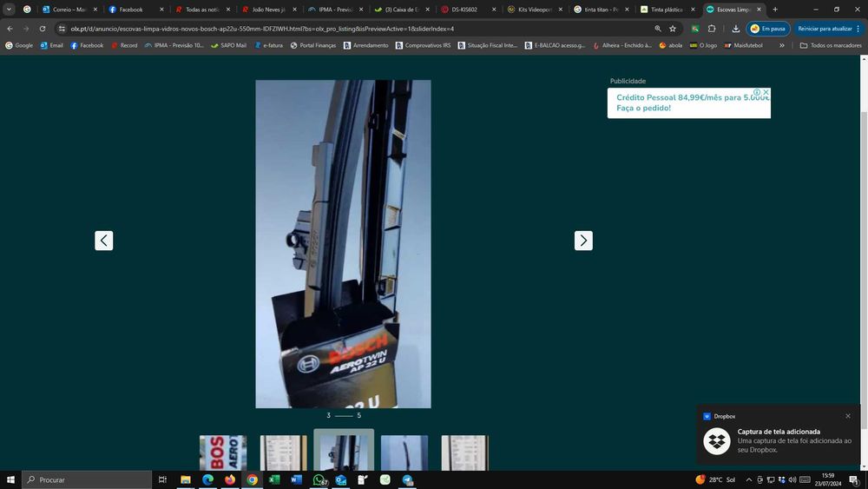Open Maisfutebol bookmark
Image resolution: width=868 pixels, height=489 pixels.
pos(743,45)
